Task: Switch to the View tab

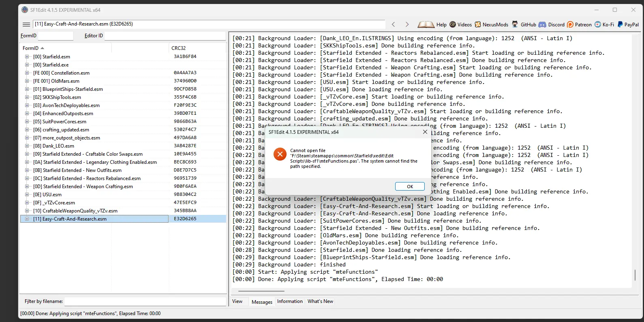Action: [237, 301]
